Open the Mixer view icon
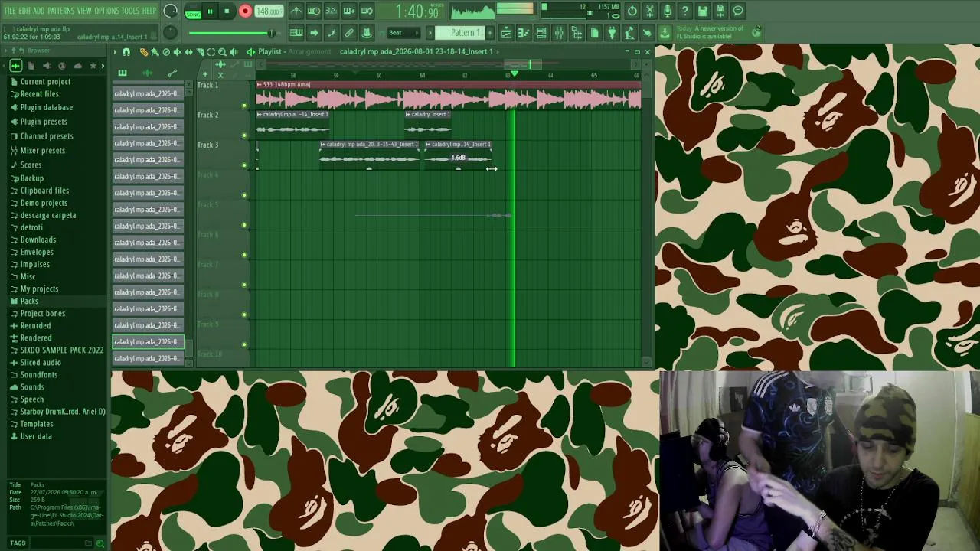The image size is (980, 551). (559, 33)
